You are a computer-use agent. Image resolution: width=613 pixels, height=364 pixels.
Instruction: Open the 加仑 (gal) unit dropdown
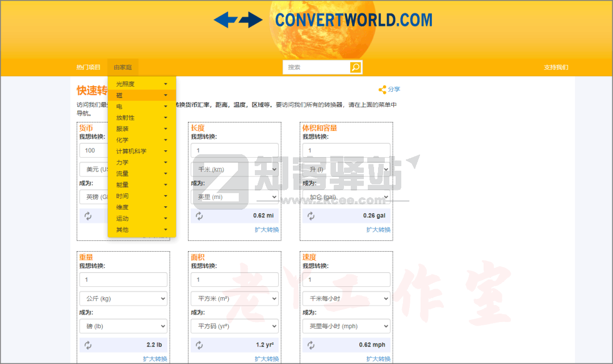pyautogui.click(x=346, y=196)
